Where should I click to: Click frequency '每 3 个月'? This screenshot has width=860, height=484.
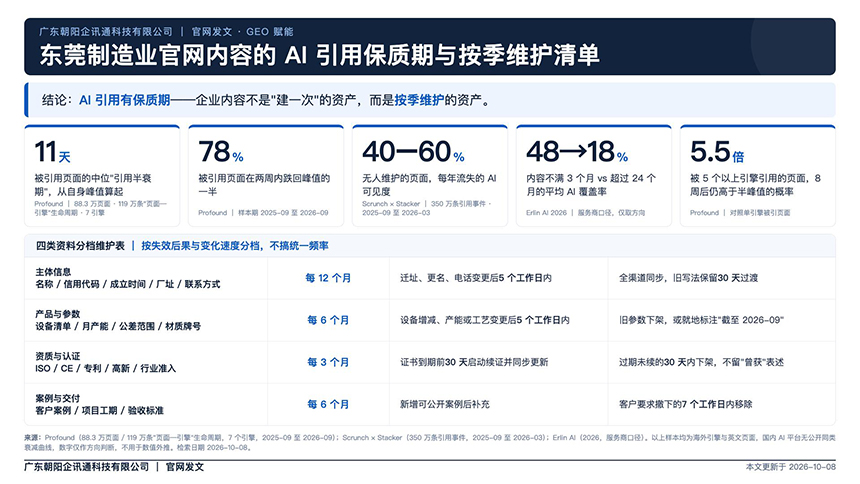pos(328,362)
